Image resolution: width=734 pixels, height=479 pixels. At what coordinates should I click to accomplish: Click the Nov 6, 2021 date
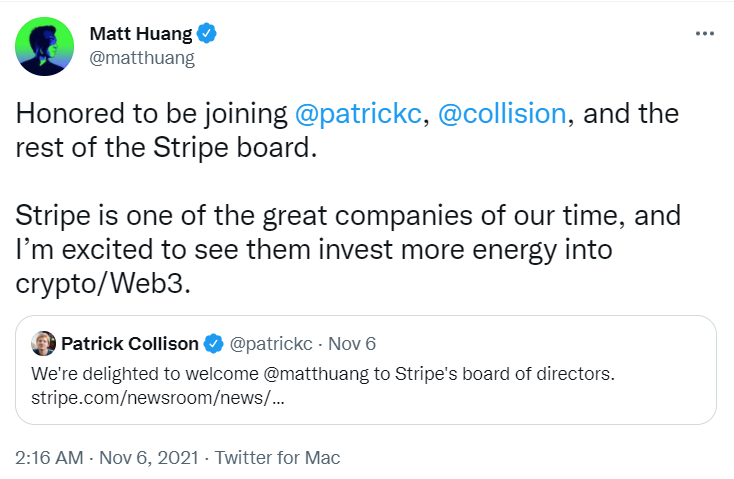(x=149, y=457)
